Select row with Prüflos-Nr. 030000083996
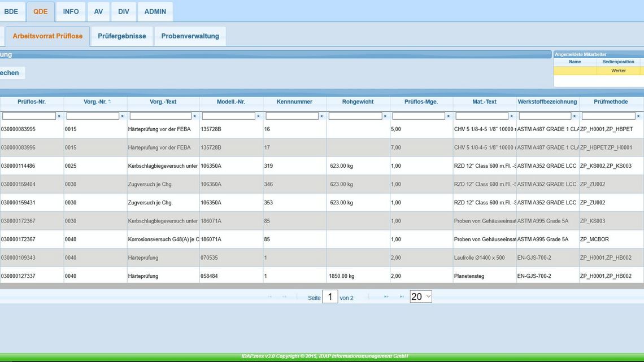This screenshot has height=362, width=644. [322, 147]
